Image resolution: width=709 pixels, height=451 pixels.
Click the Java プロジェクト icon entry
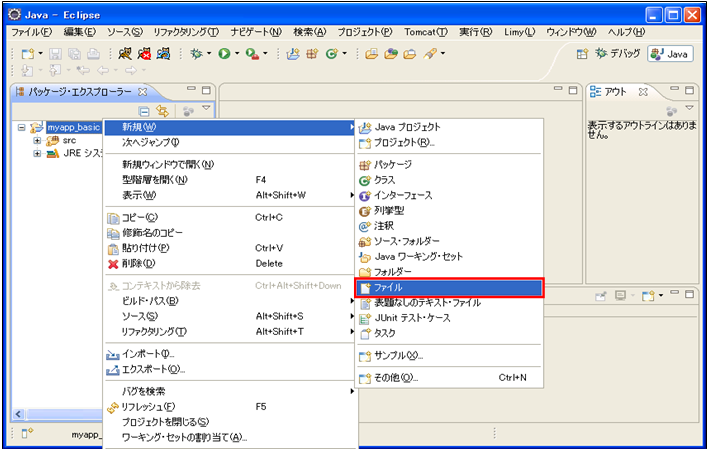364,127
